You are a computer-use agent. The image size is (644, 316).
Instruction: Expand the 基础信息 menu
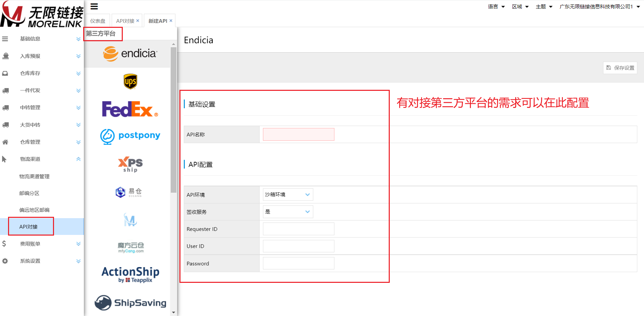point(78,39)
